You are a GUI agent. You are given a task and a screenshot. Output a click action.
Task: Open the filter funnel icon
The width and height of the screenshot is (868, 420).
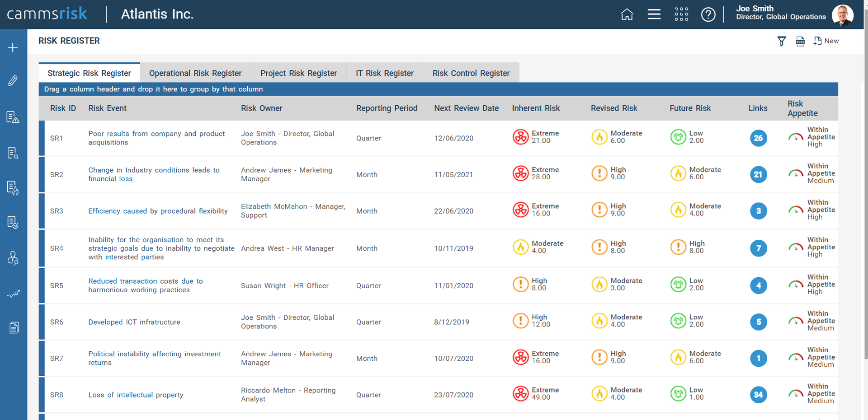(x=781, y=42)
